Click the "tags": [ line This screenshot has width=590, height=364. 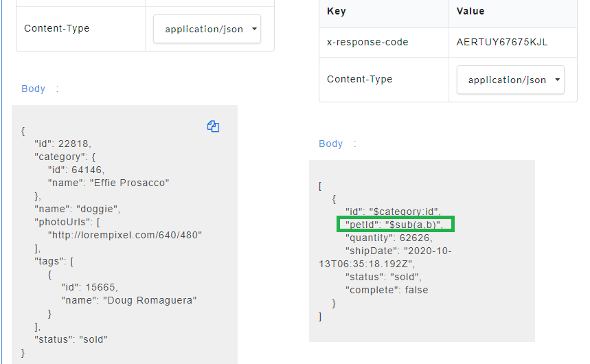tap(54, 261)
